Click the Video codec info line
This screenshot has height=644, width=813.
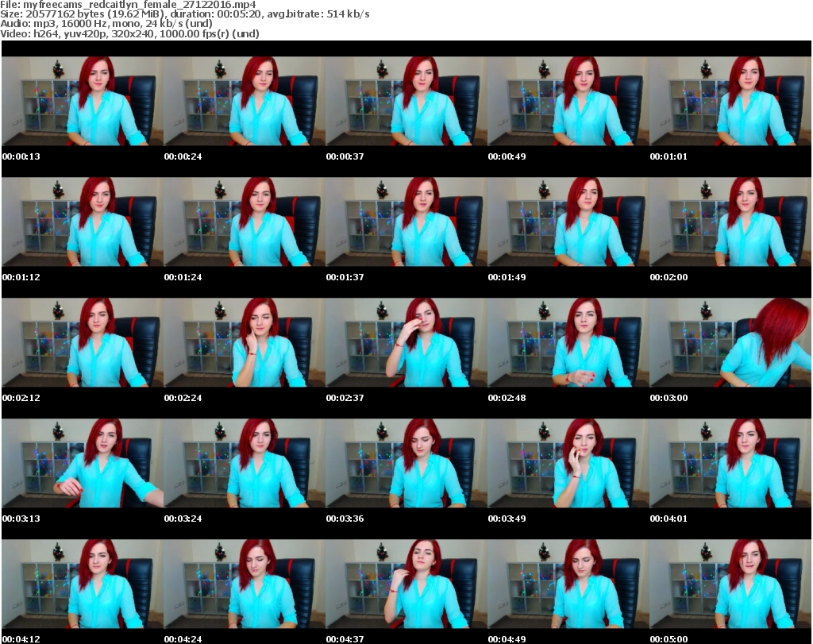(130, 34)
